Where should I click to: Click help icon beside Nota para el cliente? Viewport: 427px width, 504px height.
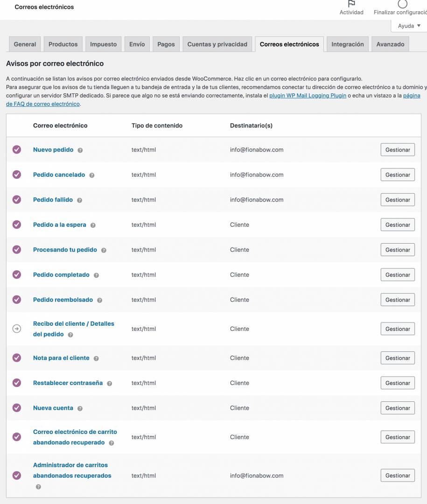[x=96, y=358]
